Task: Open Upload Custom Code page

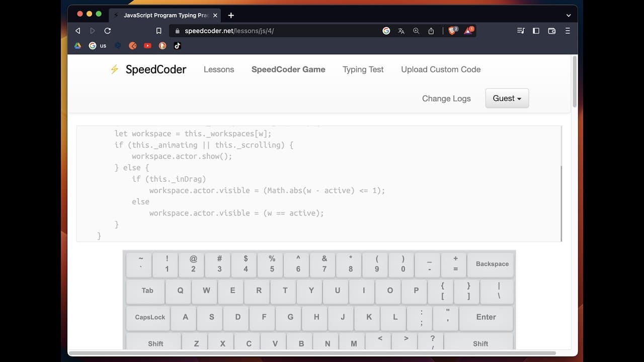Action: [441, 69]
